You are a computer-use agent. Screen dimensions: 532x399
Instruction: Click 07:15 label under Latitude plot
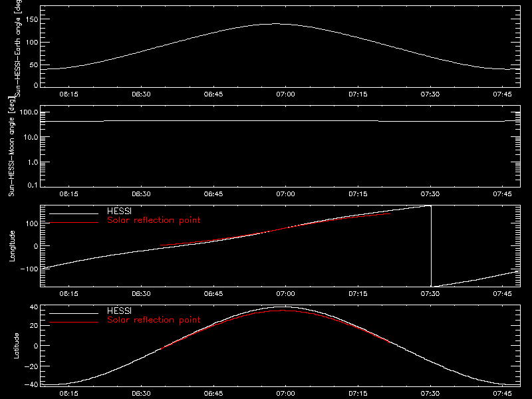358,394
